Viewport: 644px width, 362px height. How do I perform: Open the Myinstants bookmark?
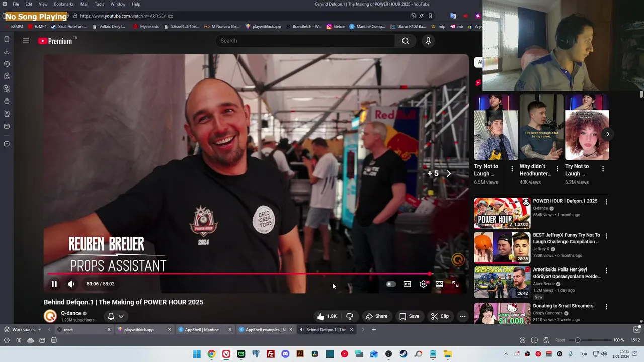(x=146, y=26)
